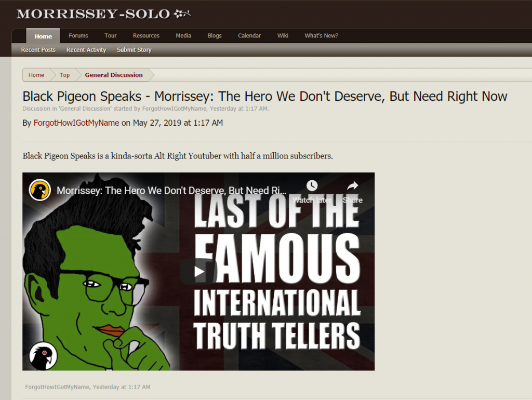Screen dimensions: 532x400
Task: Go to Recent Activity
Action: point(86,50)
